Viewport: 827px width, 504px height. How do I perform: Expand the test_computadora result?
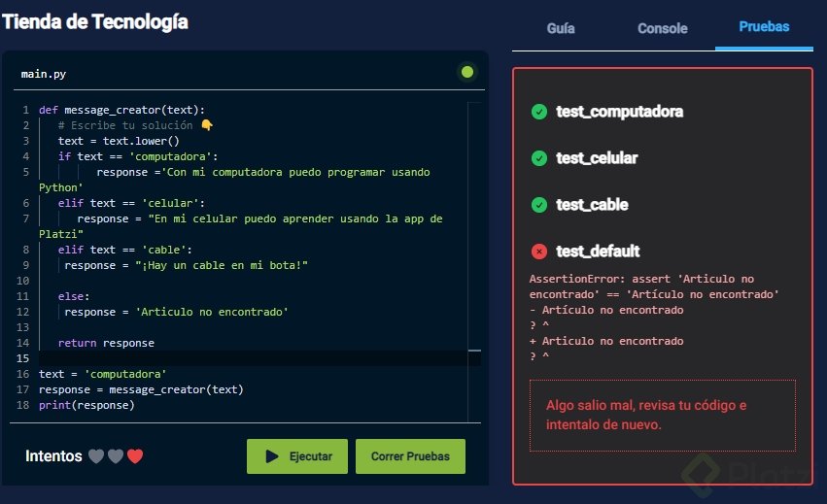(619, 112)
